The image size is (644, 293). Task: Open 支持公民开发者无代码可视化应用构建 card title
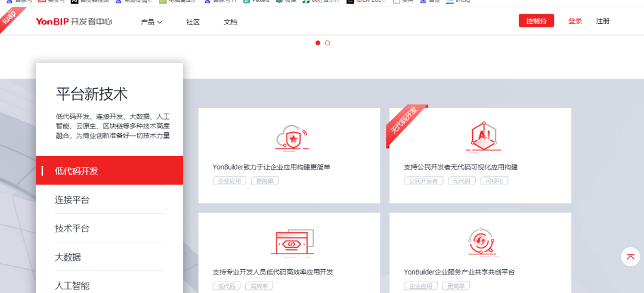pyautogui.click(x=461, y=167)
